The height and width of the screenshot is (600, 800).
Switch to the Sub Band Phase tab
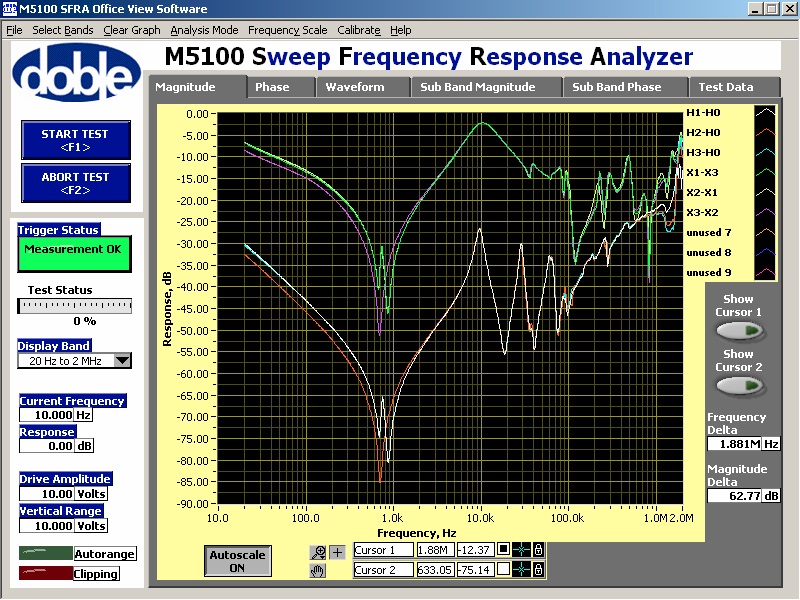point(626,87)
